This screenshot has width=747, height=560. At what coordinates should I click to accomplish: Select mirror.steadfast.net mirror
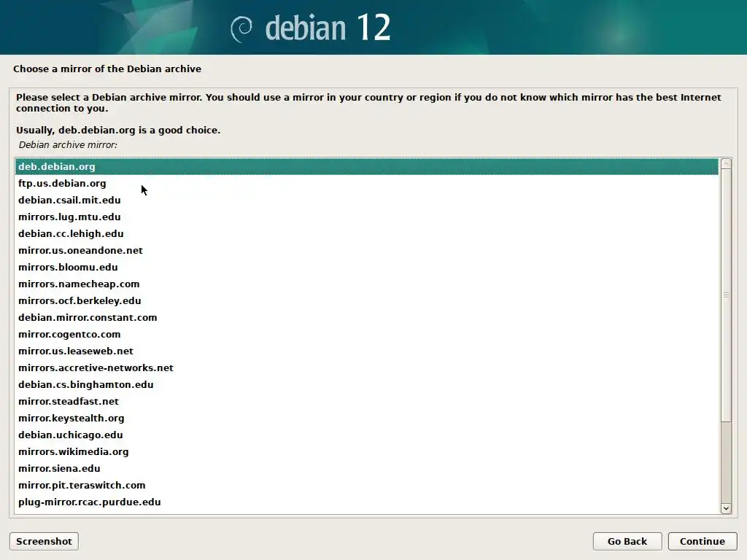pos(366,401)
